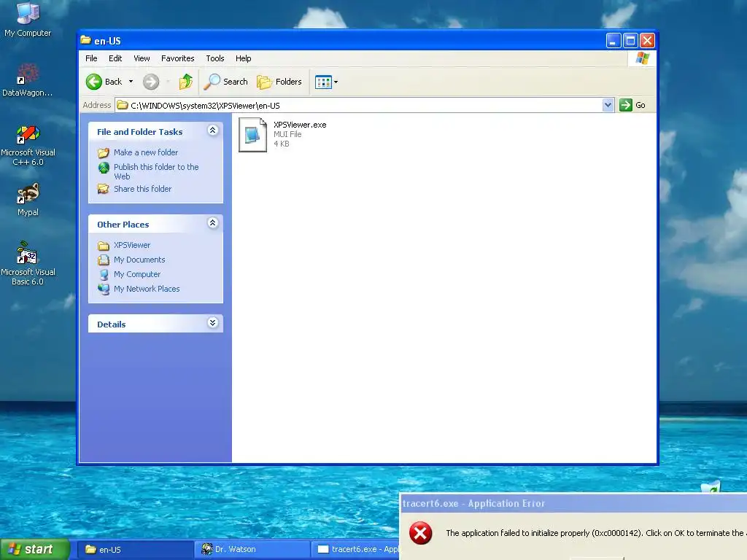This screenshot has width=747, height=560.
Task: Click the red error icon in tracert6.exe dialog
Action: click(420, 533)
